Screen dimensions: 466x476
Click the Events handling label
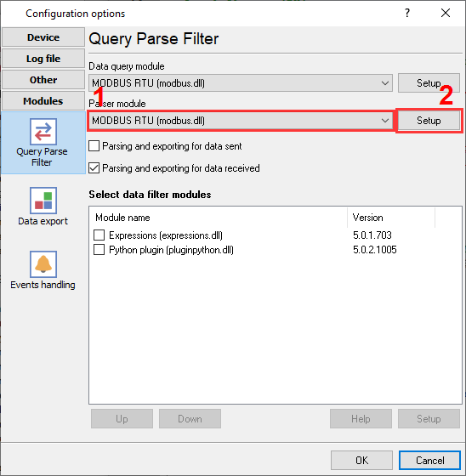43,285
